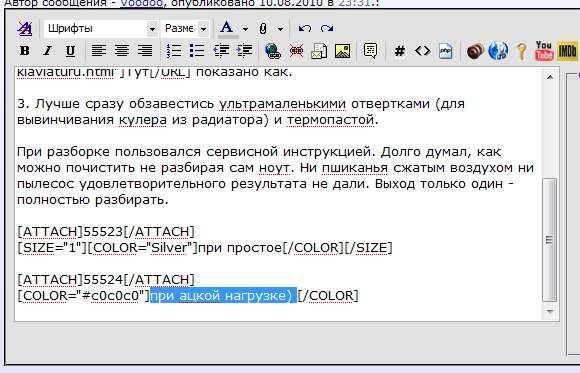This screenshot has width=580, height=373.
Task: Apply the text color A button
Action: tap(226, 28)
